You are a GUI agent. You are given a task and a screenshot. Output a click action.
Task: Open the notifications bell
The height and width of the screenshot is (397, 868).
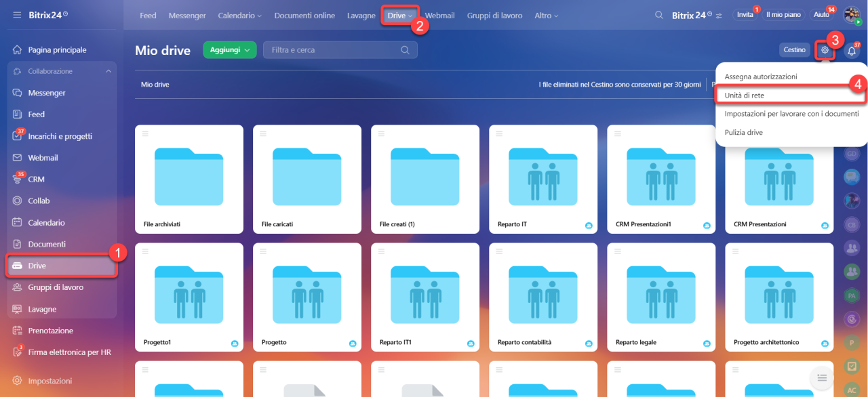click(x=852, y=50)
